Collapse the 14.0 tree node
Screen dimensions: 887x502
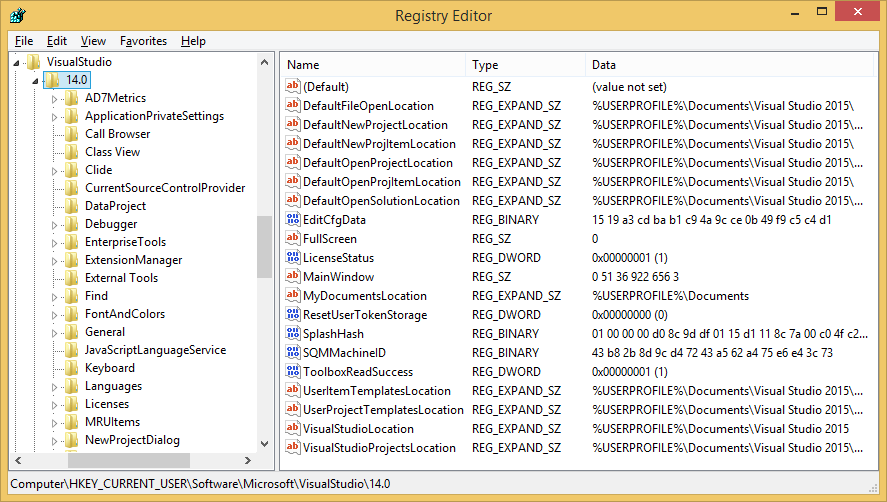click(35, 81)
